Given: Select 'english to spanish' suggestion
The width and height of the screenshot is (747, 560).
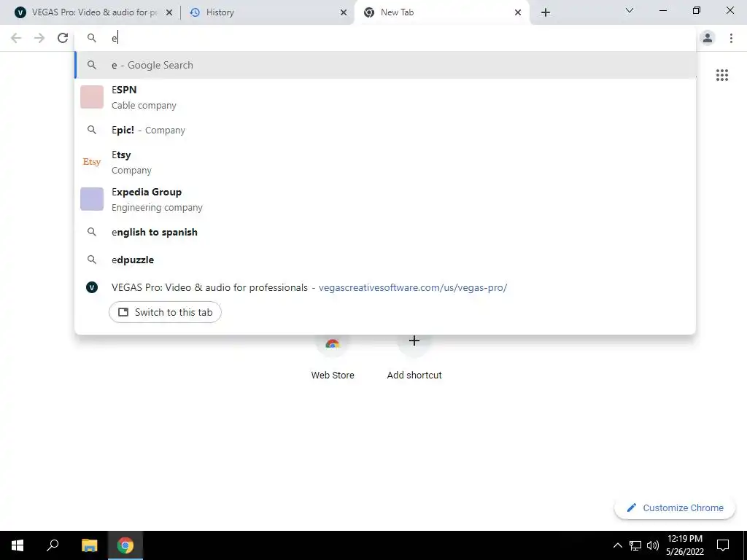Looking at the screenshot, I should coord(385,233).
